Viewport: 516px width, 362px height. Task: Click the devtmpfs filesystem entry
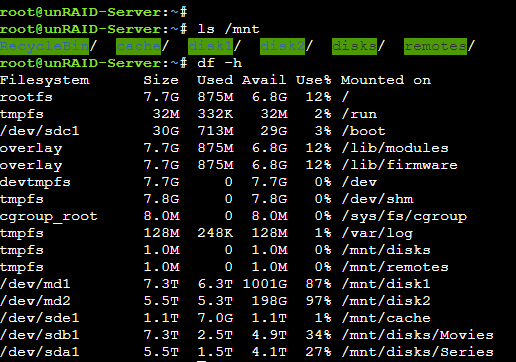coord(35,182)
